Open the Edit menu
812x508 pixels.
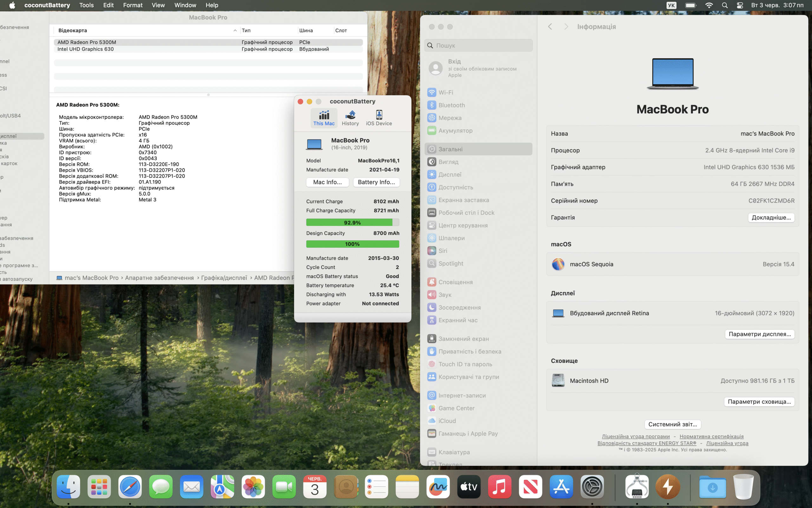pos(108,5)
